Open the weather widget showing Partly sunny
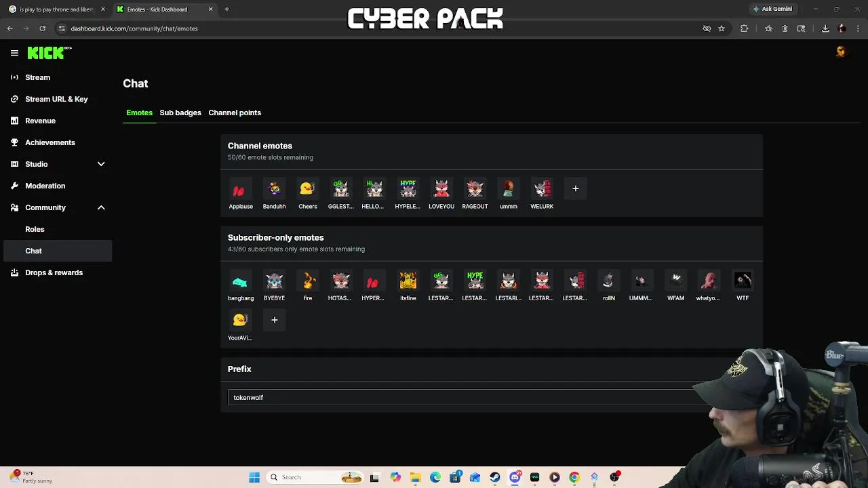 pyautogui.click(x=32, y=477)
